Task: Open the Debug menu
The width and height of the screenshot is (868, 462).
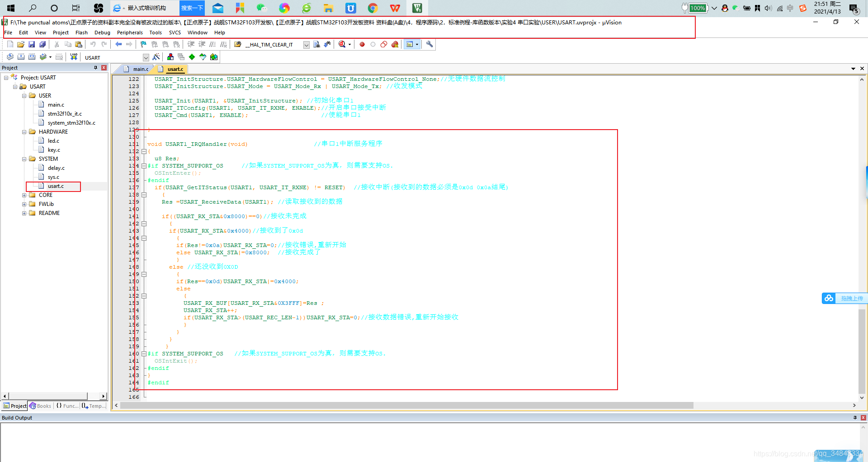Action: [102, 33]
